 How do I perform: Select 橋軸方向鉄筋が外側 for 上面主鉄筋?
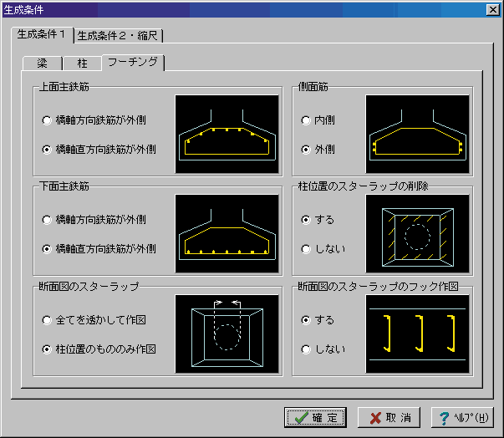pos(47,120)
